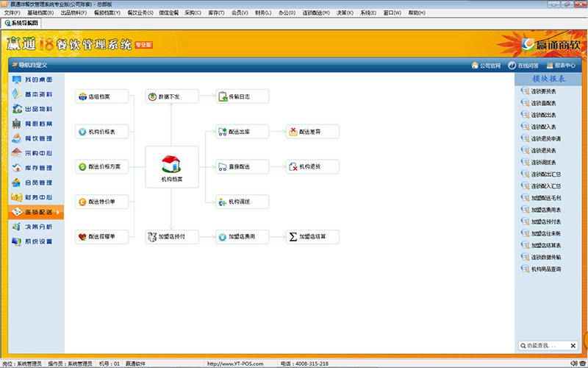Image resolution: width=588 pixels, height=368 pixels.
Task: Clear the function search with X button
Action: [x=574, y=345]
